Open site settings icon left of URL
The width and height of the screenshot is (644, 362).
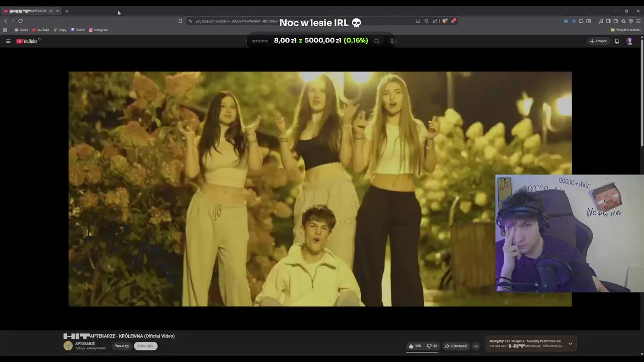(190, 21)
